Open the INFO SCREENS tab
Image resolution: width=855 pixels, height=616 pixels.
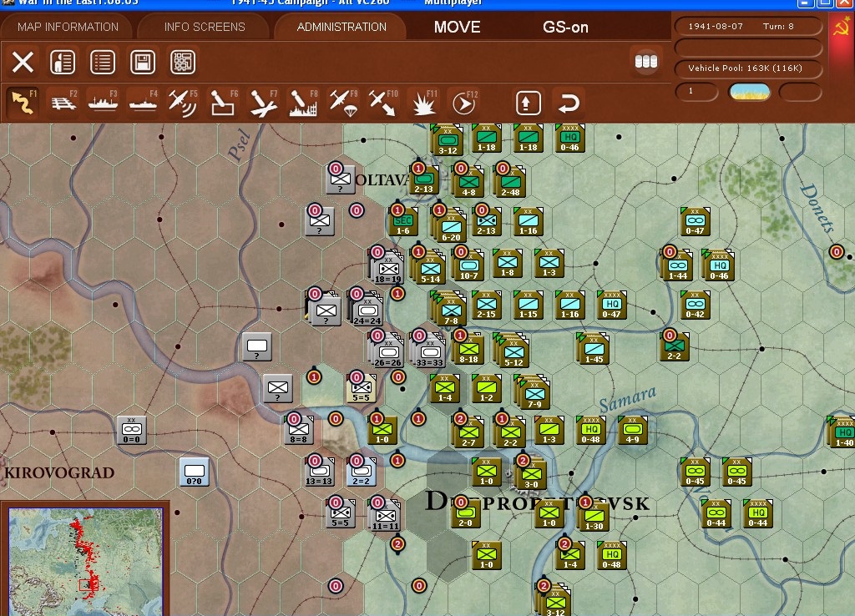click(205, 27)
